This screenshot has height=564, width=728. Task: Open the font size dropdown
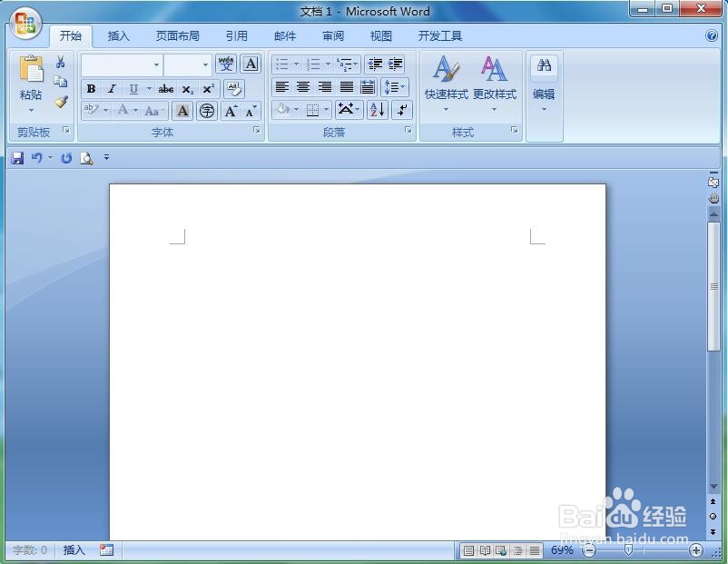(x=205, y=64)
